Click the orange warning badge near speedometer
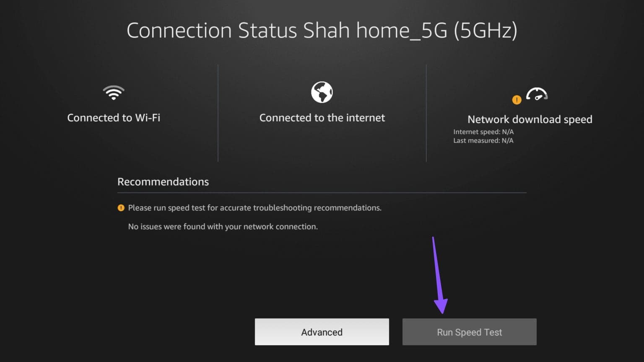644x362 pixels. point(517,100)
